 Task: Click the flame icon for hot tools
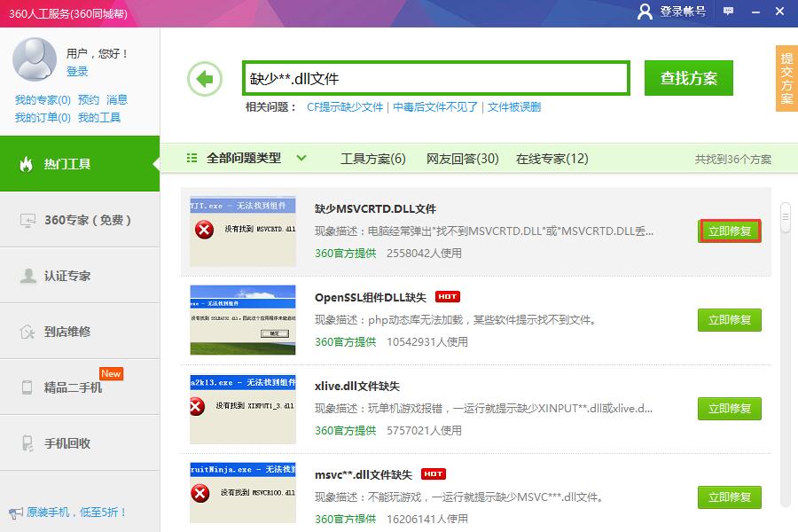[x=26, y=164]
